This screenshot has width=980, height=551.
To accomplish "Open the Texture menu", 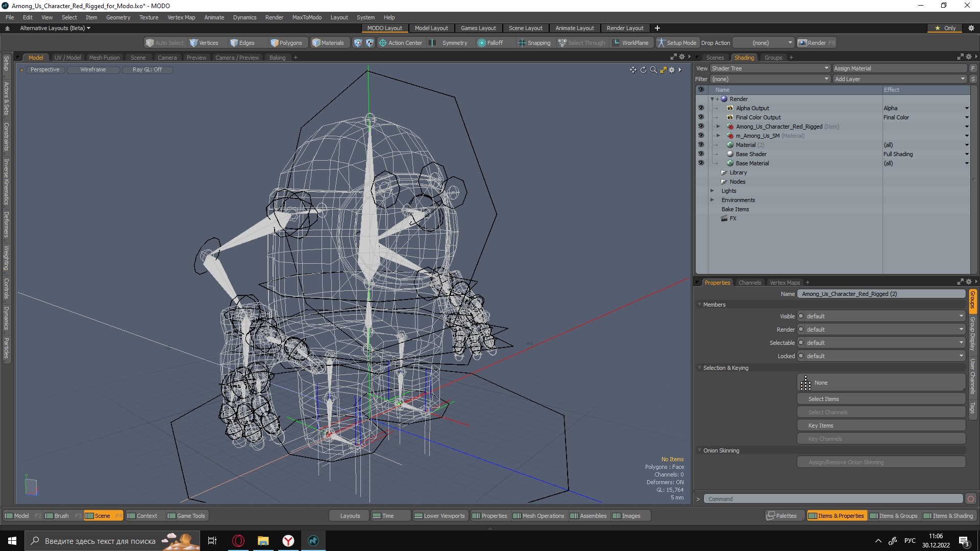I will click(x=149, y=17).
